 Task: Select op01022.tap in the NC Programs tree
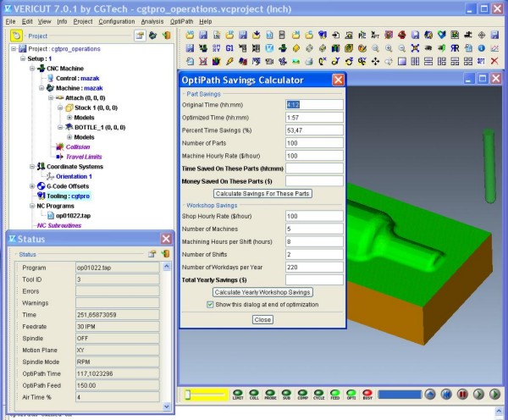point(73,216)
